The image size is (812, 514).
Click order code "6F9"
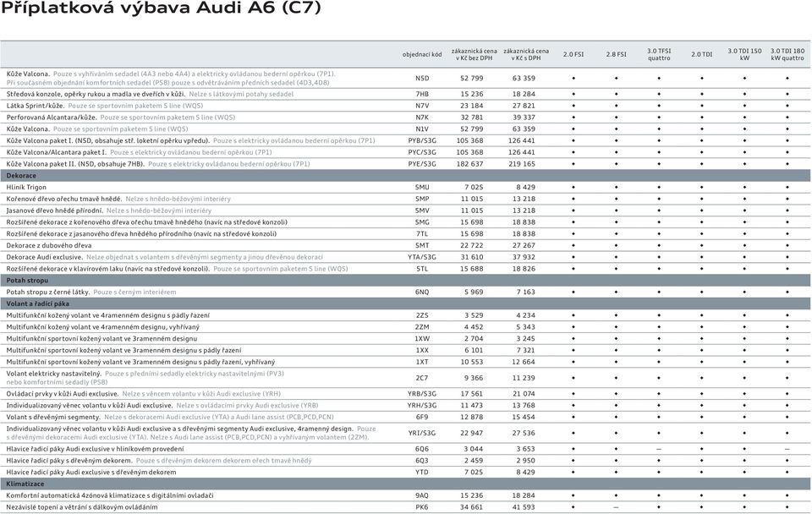(422, 418)
